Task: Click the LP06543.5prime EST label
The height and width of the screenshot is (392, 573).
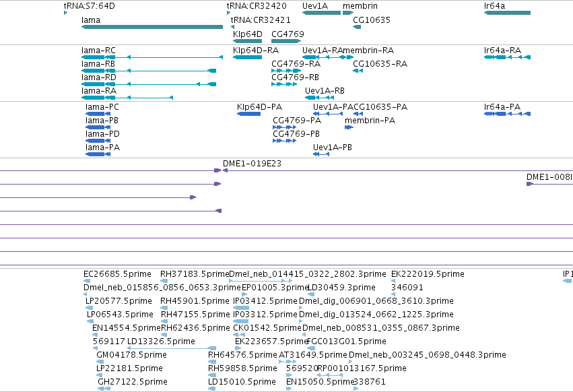Action: click(x=120, y=315)
